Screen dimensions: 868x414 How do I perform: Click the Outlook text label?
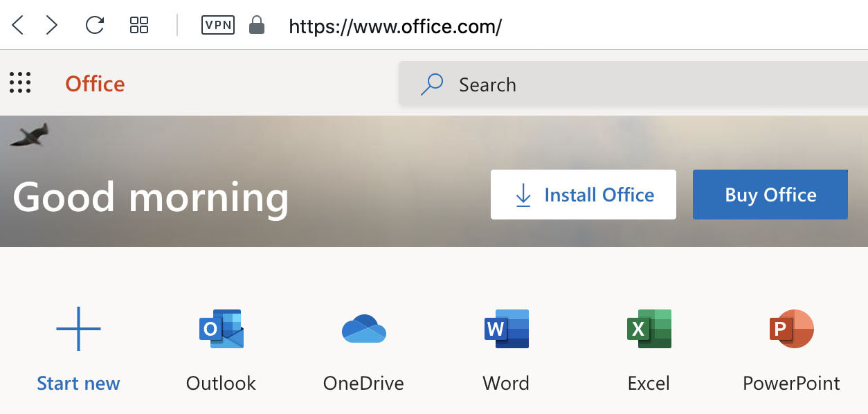point(221,383)
